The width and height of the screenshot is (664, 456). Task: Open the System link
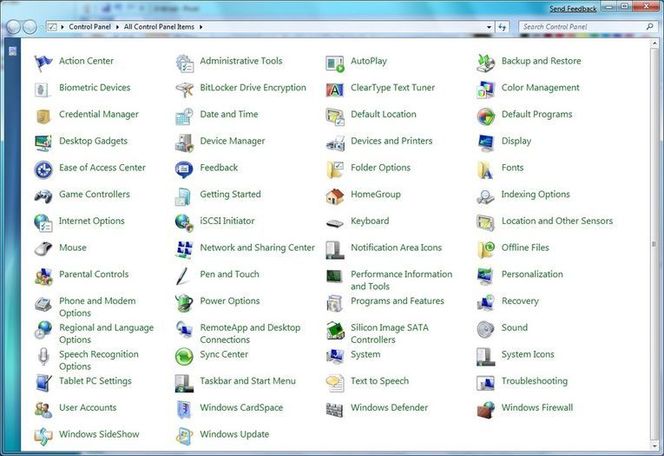pyautogui.click(x=365, y=354)
